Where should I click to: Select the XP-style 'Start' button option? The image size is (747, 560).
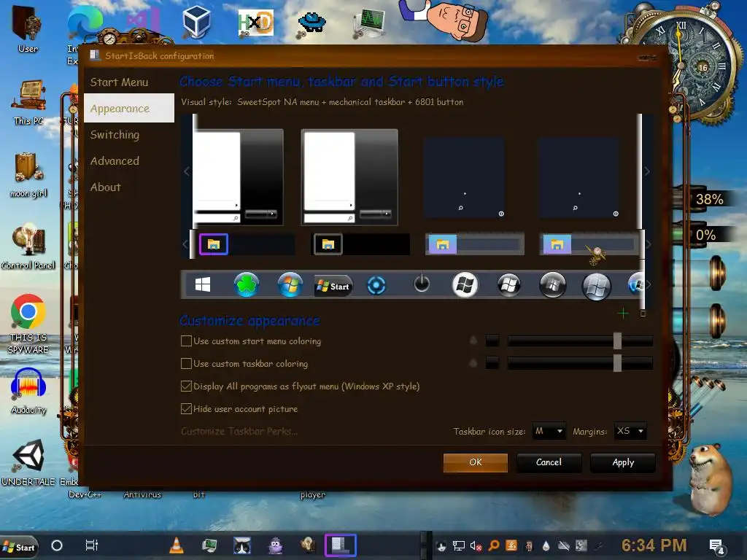tap(333, 286)
